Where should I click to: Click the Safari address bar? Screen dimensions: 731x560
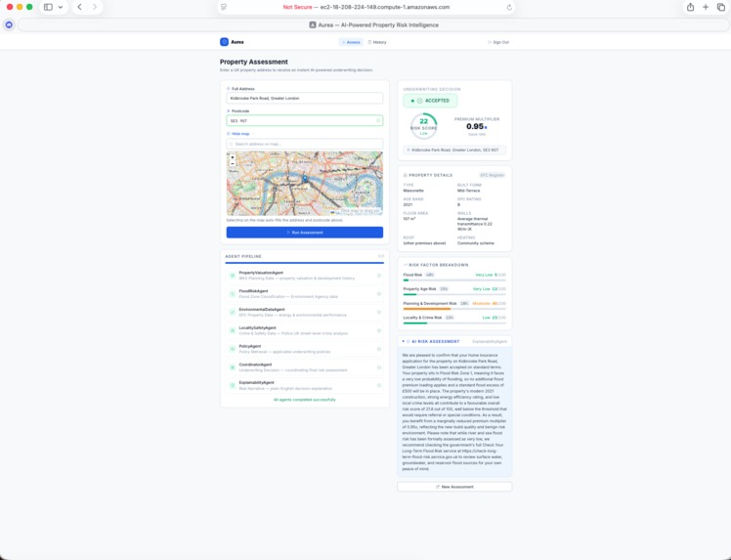(x=366, y=7)
